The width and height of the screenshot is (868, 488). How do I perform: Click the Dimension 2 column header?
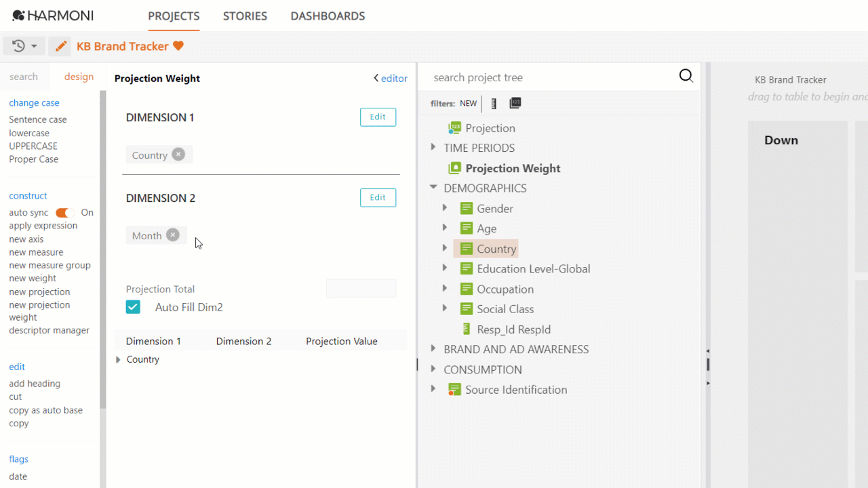tap(243, 341)
